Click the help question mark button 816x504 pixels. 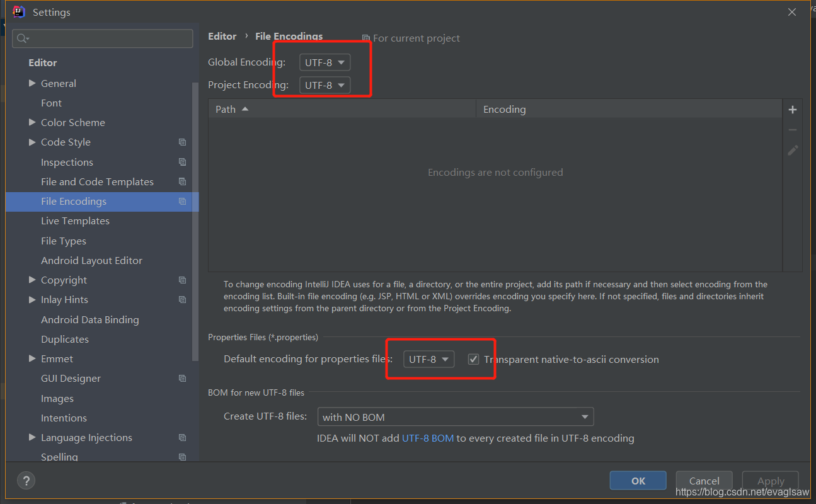pyautogui.click(x=26, y=481)
